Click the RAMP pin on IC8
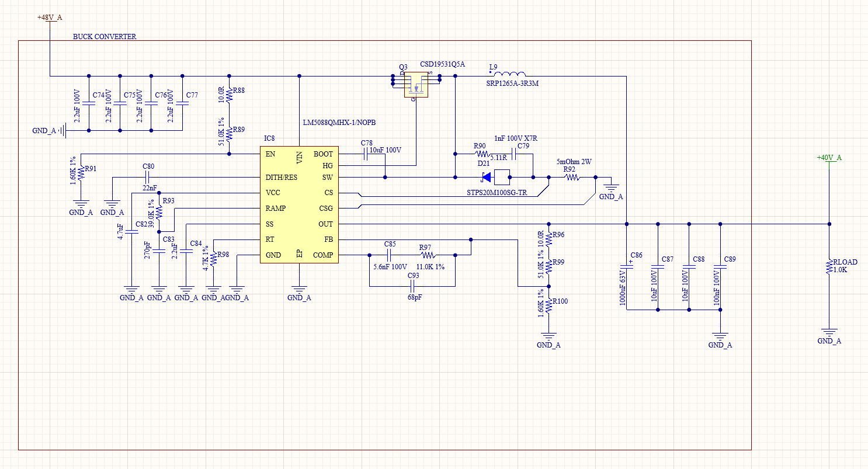 [x=276, y=209]
